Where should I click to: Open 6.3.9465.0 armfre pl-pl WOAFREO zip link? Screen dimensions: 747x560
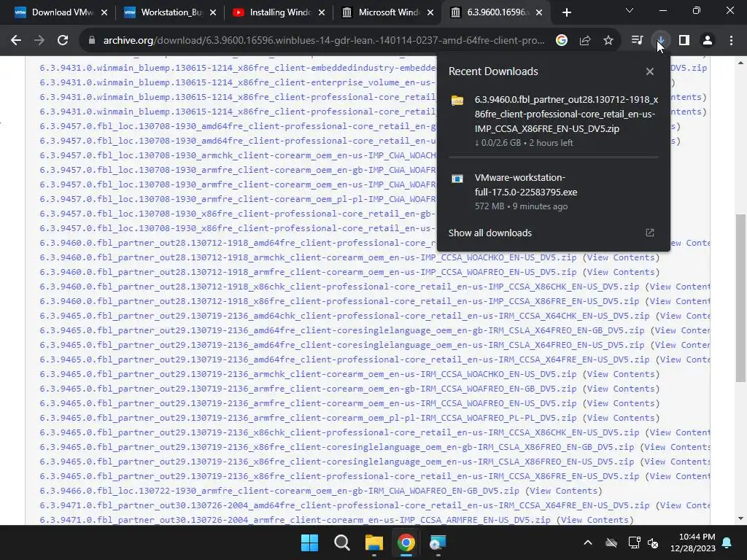(308, 418)
